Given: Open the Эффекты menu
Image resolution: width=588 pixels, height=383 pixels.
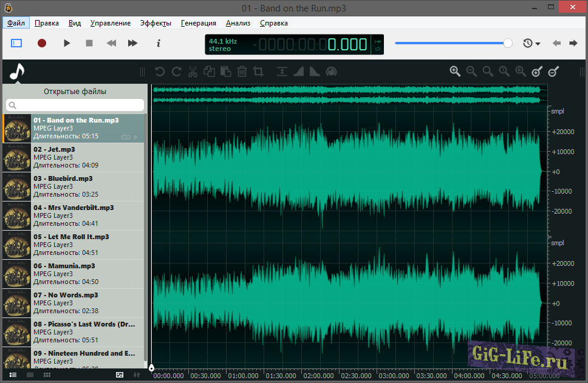Looking at the screenshot, I should pos(156,23).
